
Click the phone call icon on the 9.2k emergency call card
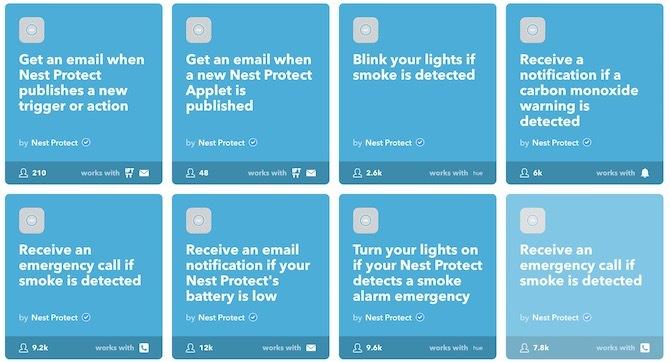pos(144,347)
